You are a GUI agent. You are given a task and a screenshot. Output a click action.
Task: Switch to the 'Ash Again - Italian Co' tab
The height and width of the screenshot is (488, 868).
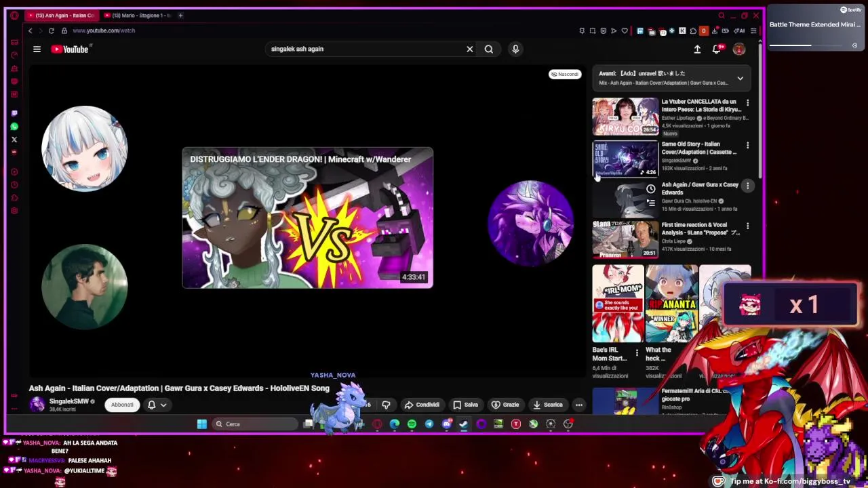tap(61, 15)
